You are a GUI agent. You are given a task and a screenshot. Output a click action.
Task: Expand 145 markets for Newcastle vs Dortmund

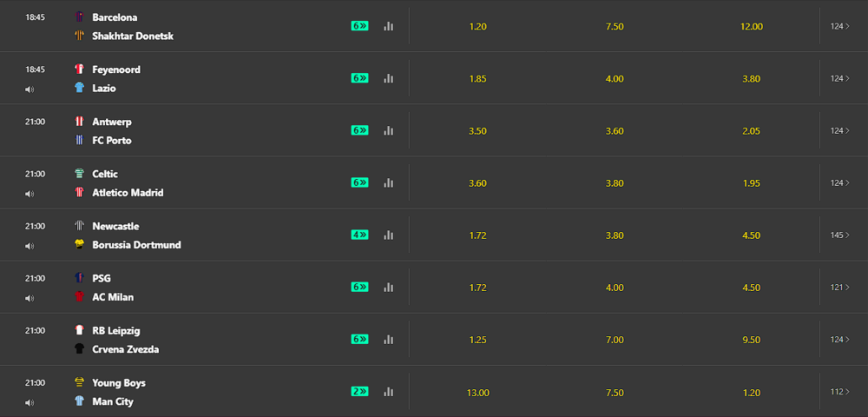[x=839, y=235]
